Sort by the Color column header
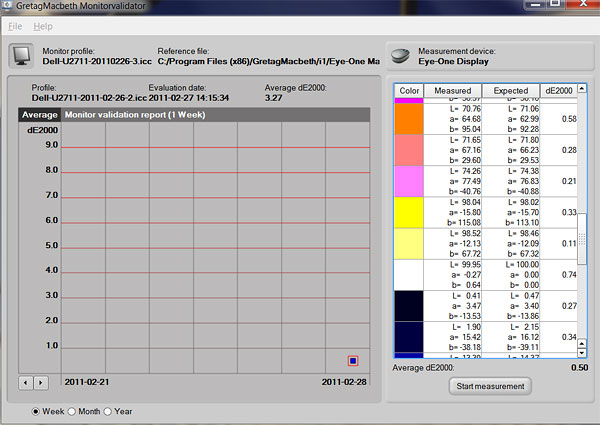The image size is (600, 425). click(409, 91)
